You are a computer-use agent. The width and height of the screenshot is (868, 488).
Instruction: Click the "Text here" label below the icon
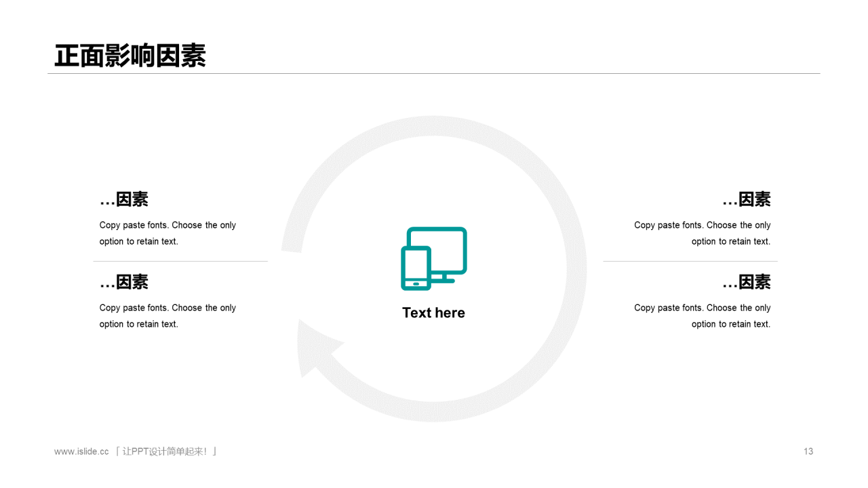(x=433, y=312)
